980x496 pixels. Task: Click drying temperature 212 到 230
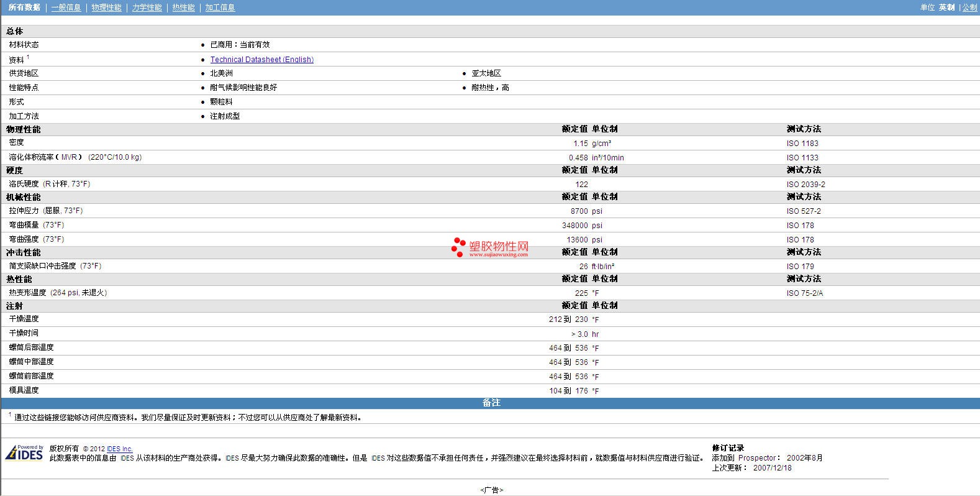click(x=568, y=319)
